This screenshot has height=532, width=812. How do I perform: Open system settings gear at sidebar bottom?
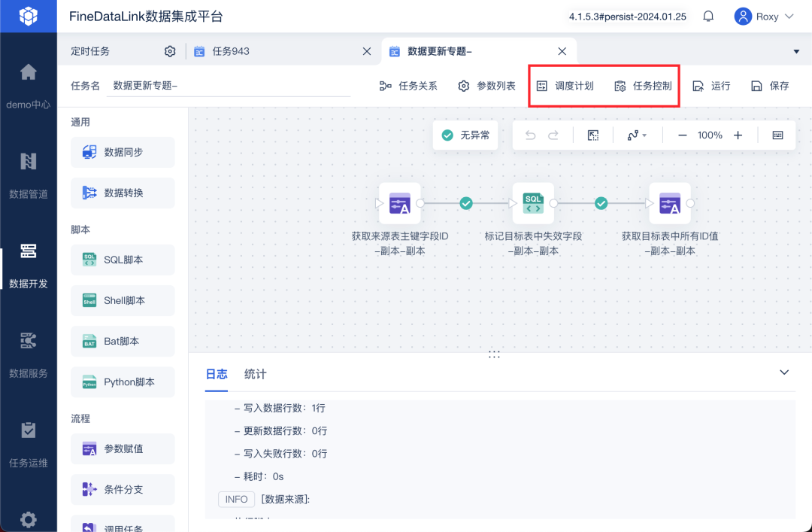[x=29, y=519]
